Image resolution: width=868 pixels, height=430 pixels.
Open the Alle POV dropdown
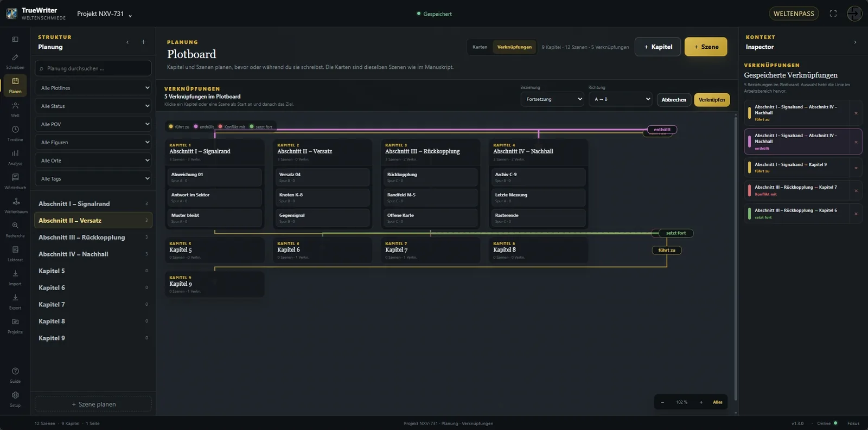pos(93,124)
